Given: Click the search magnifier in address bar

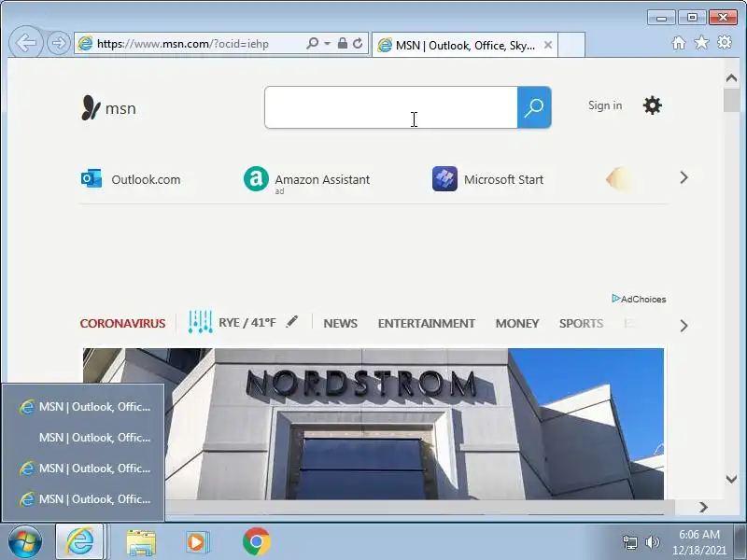Looking at the screenshot, I should click(x=313, y=43).
